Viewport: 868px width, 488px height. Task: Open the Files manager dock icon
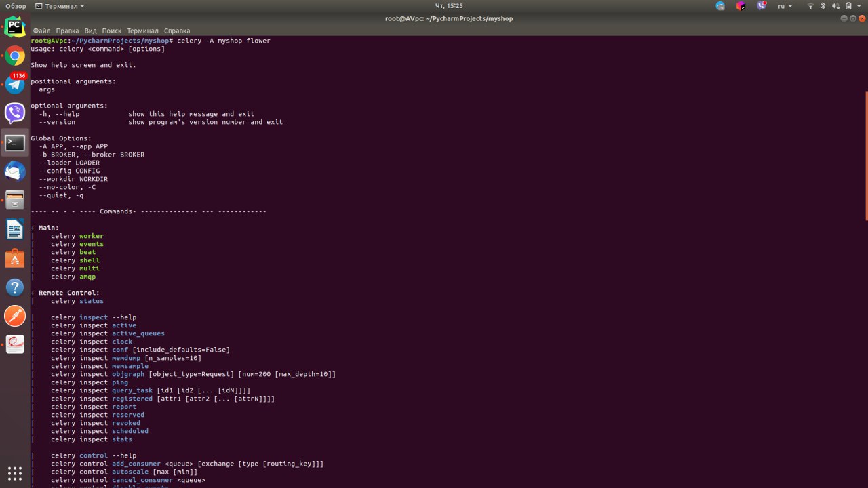[x=15, y=200]
